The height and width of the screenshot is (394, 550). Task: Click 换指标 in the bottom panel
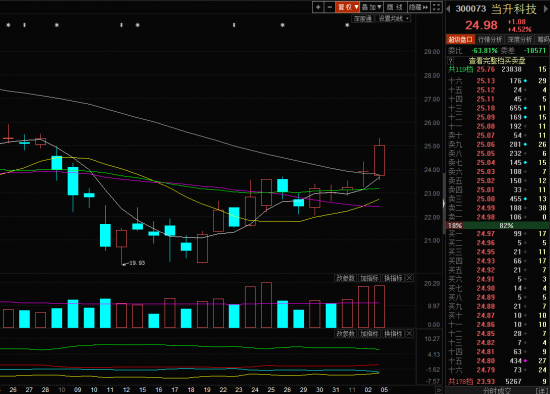(x=393, y=334)
